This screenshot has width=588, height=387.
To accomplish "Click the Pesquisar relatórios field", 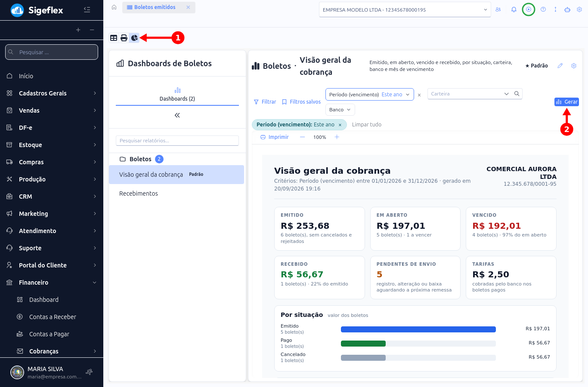I will 177,141.
